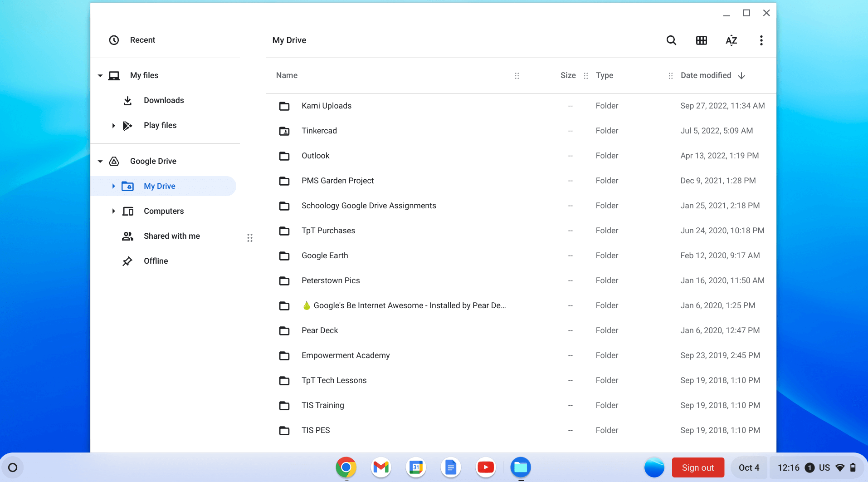Click the 12:16 clock in status tray
This screenshot has width=868, height=482.
788,467
